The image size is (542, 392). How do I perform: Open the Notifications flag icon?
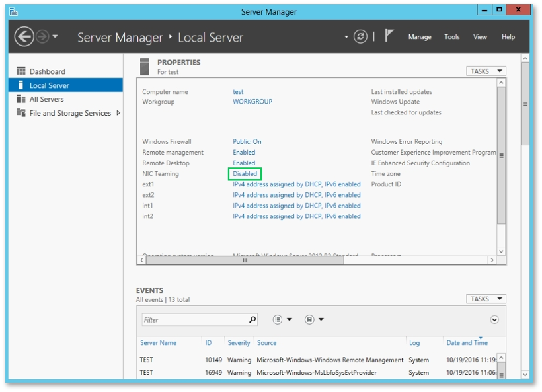pyautogui.click(x=389, y=36)
